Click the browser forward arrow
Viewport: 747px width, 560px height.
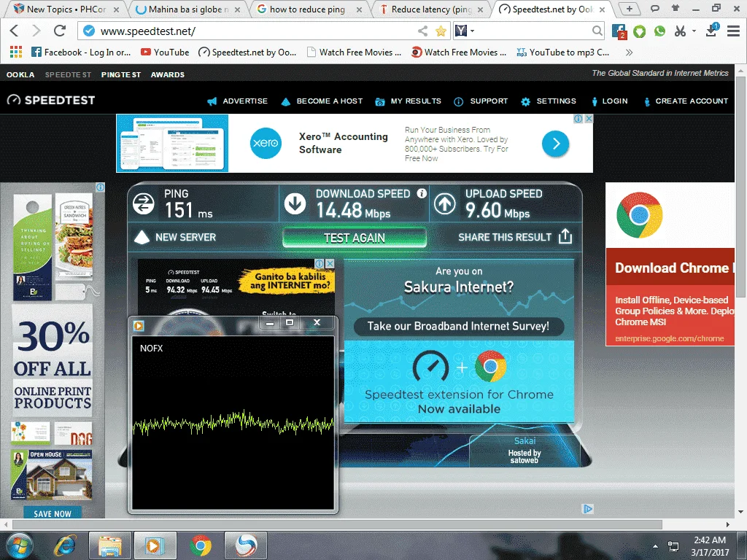click(36, 31)
